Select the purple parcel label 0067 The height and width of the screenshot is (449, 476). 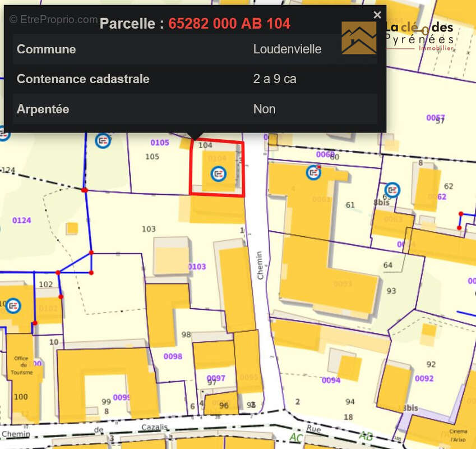click(x=435, y=117)
